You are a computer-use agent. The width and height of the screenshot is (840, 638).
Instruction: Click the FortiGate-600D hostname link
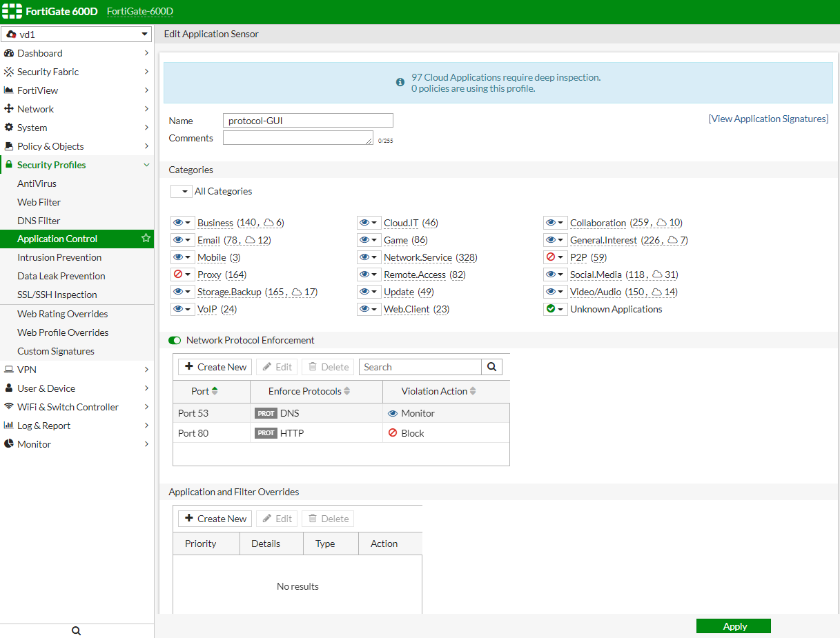140,12
